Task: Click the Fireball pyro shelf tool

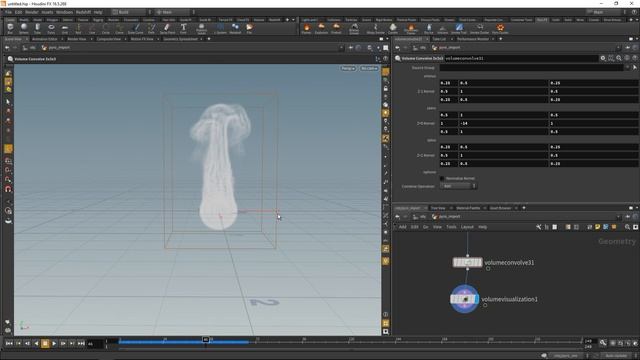Action: (x=336, y=29)
